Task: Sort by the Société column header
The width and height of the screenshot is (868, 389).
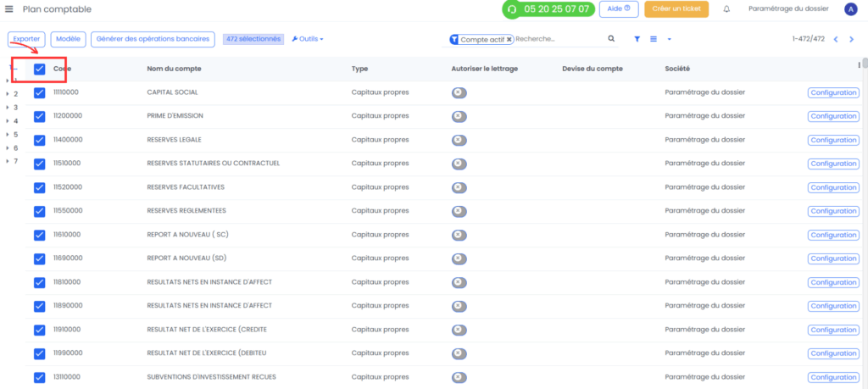Action: (x=677, y=69)
